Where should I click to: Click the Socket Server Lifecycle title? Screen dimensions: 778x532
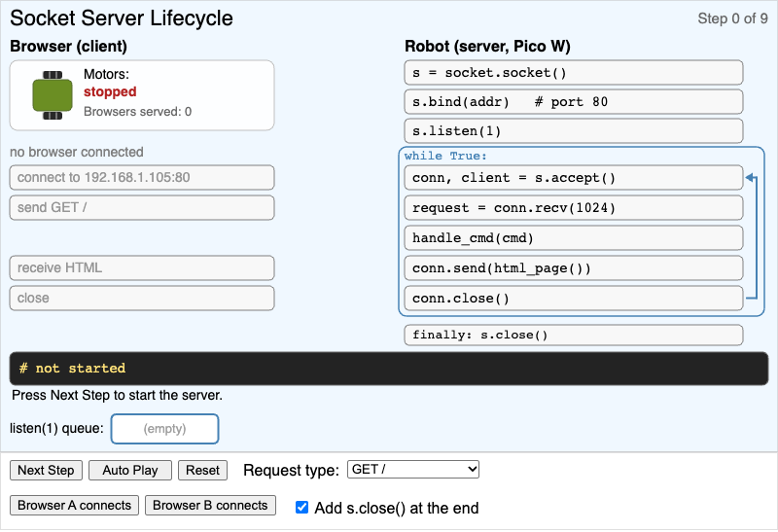click(x=122, y=18)
